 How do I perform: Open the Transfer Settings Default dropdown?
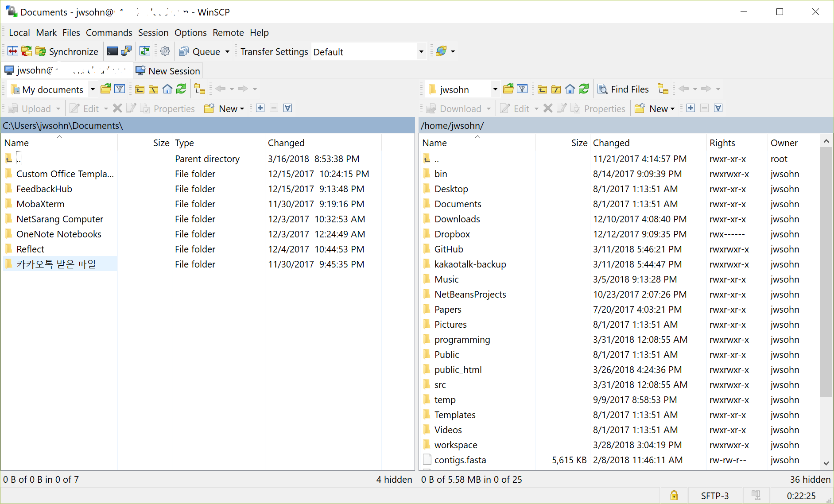420,51
